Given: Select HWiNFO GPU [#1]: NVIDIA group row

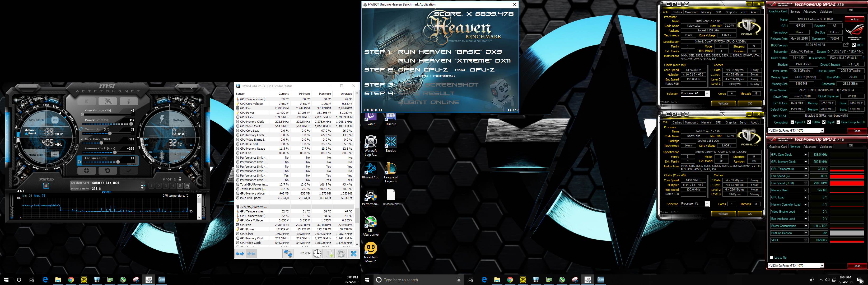Looking at the screenshot, I should (x=295, y=207).
